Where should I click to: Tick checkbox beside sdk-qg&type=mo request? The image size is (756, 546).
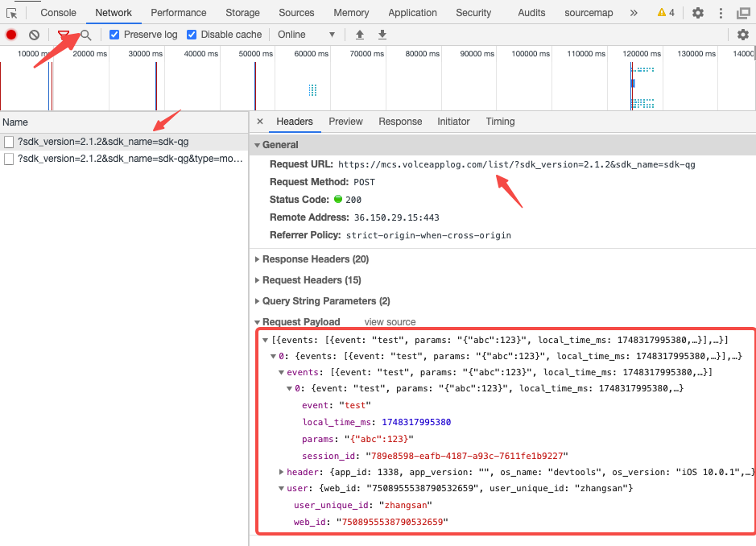pos(9,159)
